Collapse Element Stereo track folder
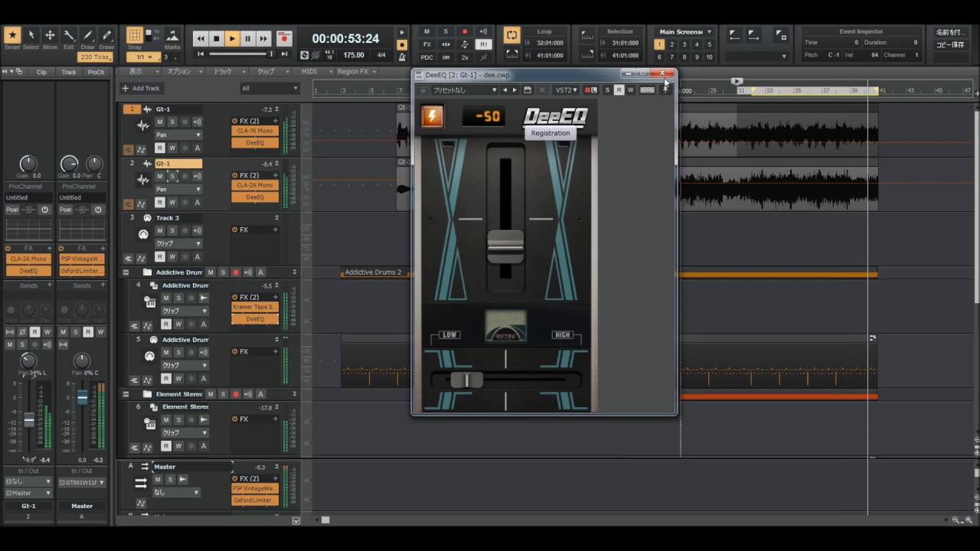Viewport: 980px width, 551px height. point(126,394)
